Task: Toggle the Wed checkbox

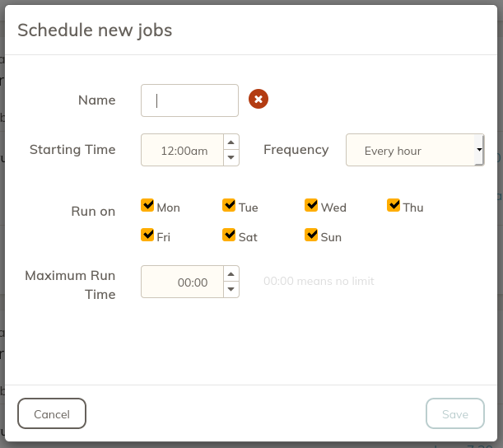Action: 311,205
